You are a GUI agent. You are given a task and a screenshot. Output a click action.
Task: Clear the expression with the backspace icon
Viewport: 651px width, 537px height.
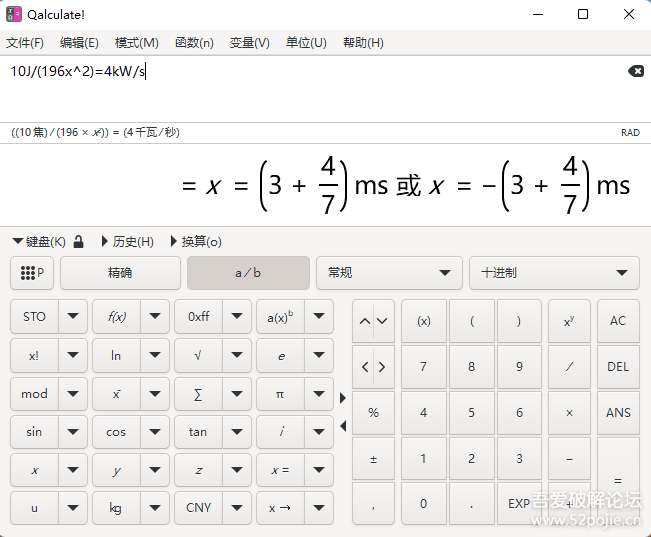tap(635, 71)
